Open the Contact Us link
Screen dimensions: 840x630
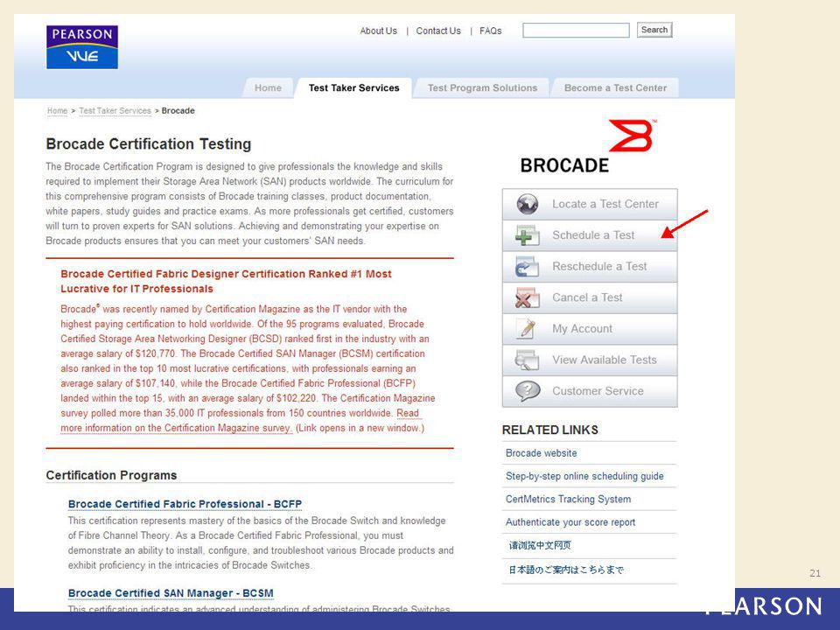(x=438, y=31)
